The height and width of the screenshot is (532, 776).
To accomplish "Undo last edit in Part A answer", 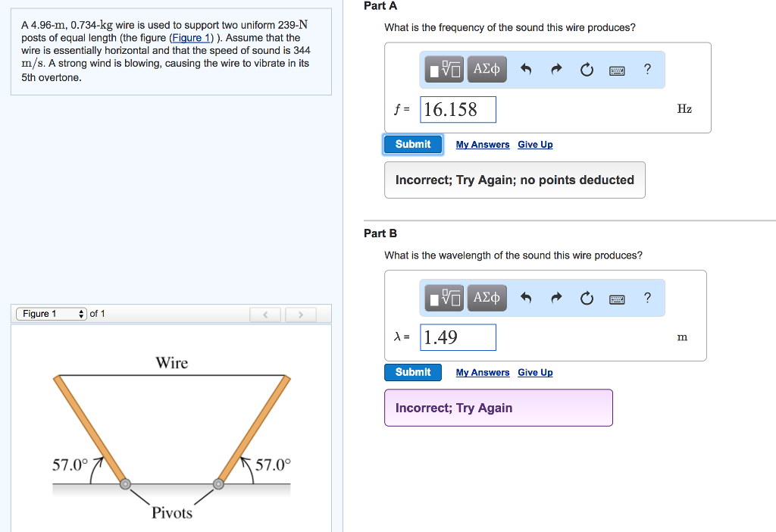I will [x=526, y=69].
